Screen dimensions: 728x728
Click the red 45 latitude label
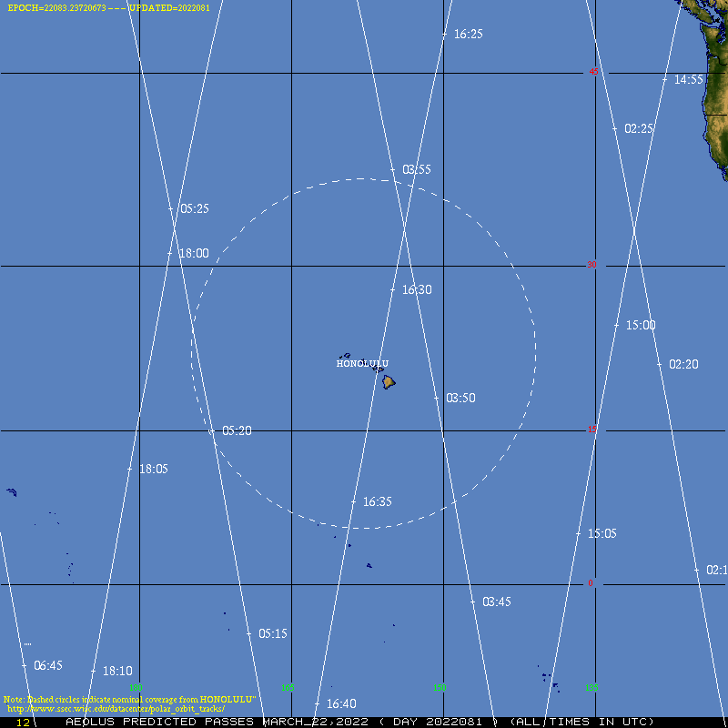(594, 72)
